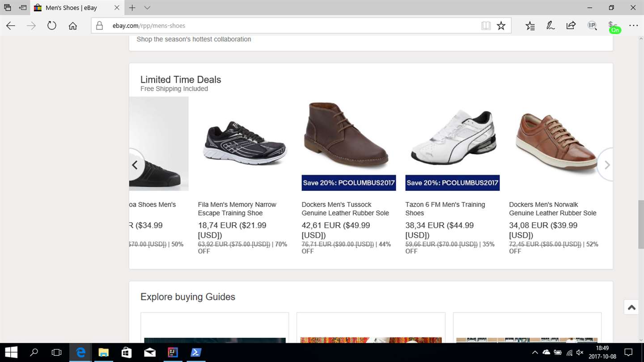This screenshot has width=644, height=362.
Task: Click original price '72,45 EUR ($85.00 [USD])'
Action: pyautogui.click(x=545, y=244)
